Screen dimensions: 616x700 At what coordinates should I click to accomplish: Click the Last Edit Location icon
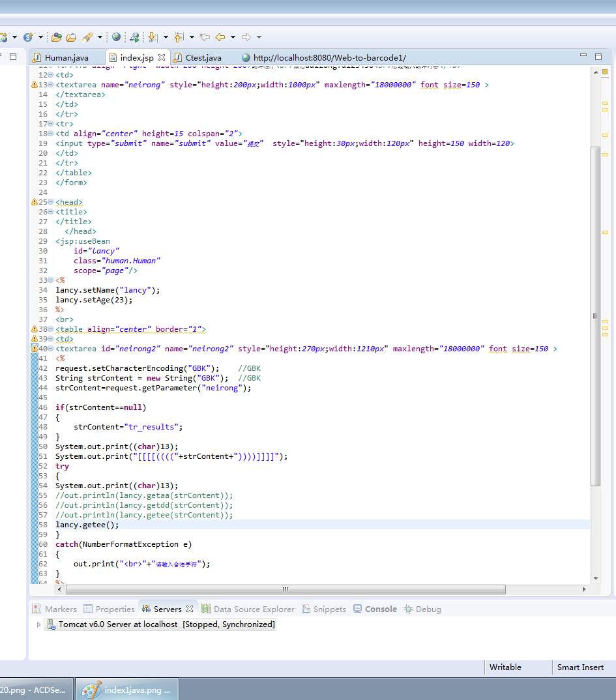[x=205, y=37]
